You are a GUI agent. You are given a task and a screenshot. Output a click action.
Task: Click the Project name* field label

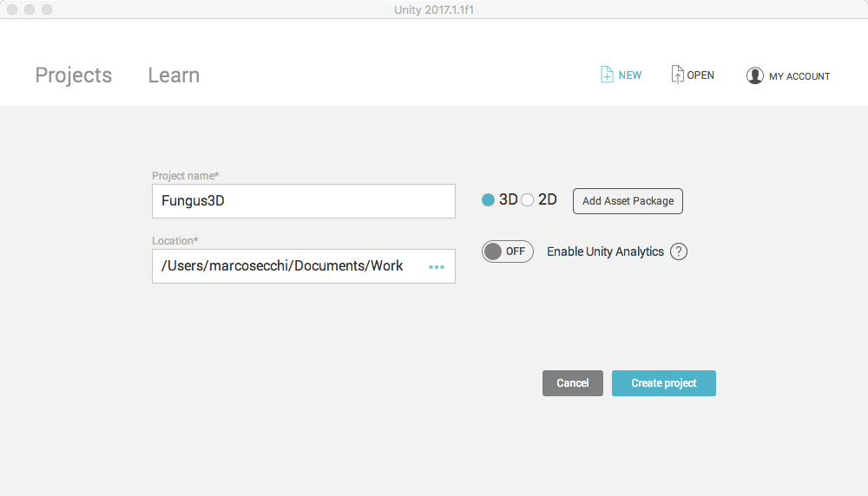(x=186, y=176)
